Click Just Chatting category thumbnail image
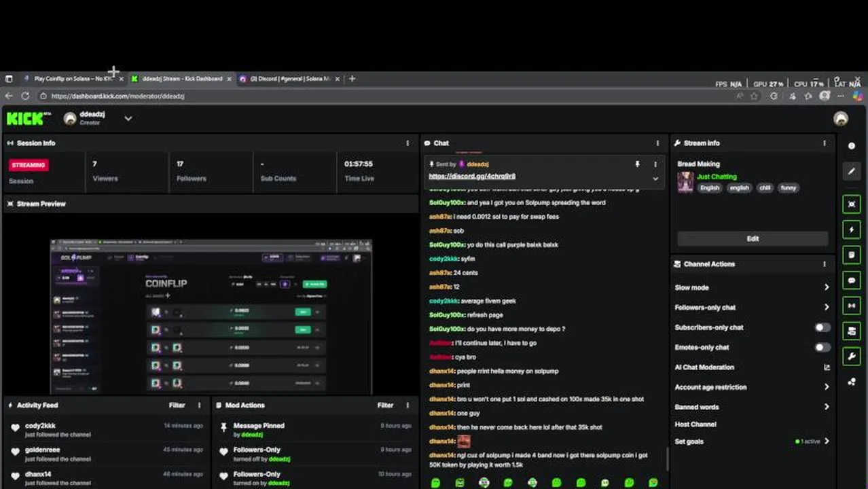Viewport: 868px width, 489px height. coord(685,182)
